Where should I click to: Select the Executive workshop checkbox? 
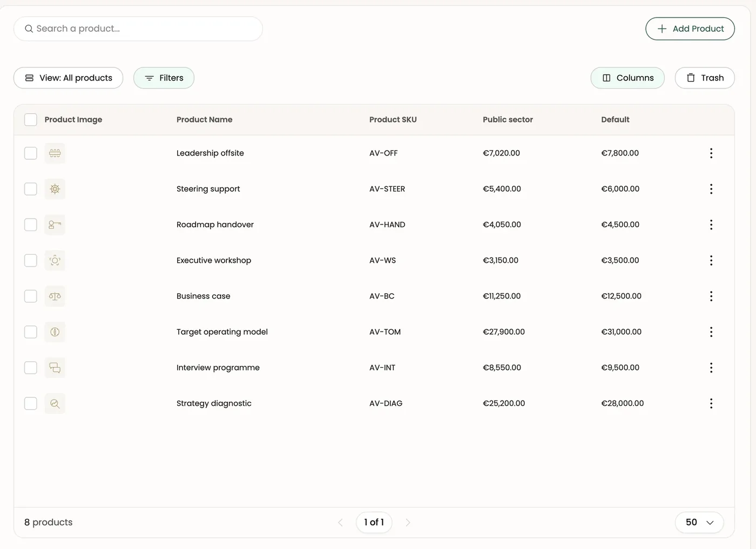(x=31, y=260)
